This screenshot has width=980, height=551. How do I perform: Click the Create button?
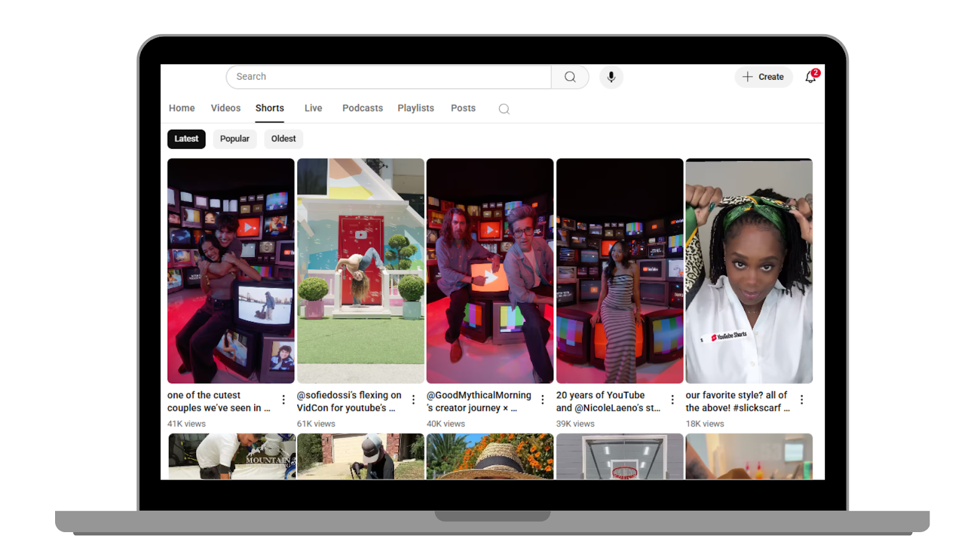763,77
